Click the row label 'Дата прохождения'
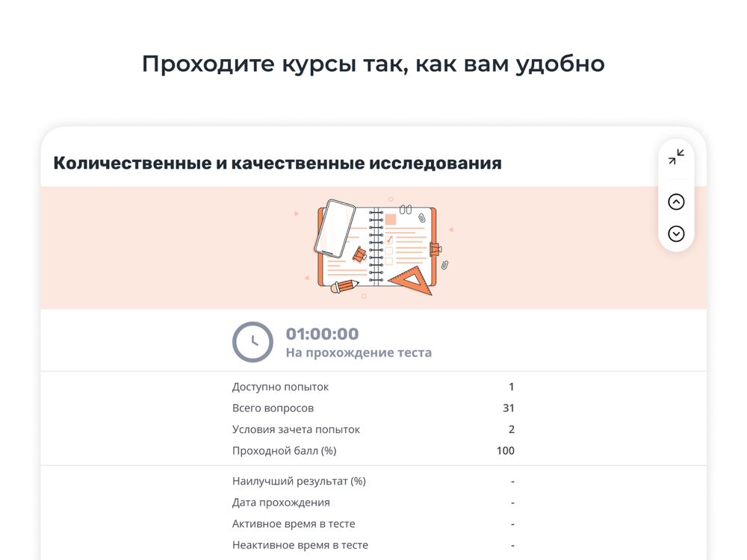The height and width of the screenshot is (560, 747). pos(281,503)
